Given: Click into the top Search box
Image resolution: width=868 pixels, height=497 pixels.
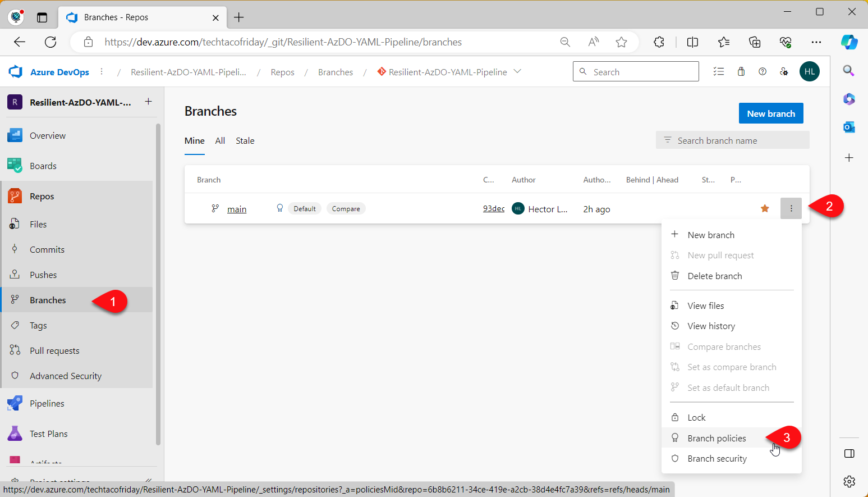Looking at the screenshot, I should click(636, 71).
